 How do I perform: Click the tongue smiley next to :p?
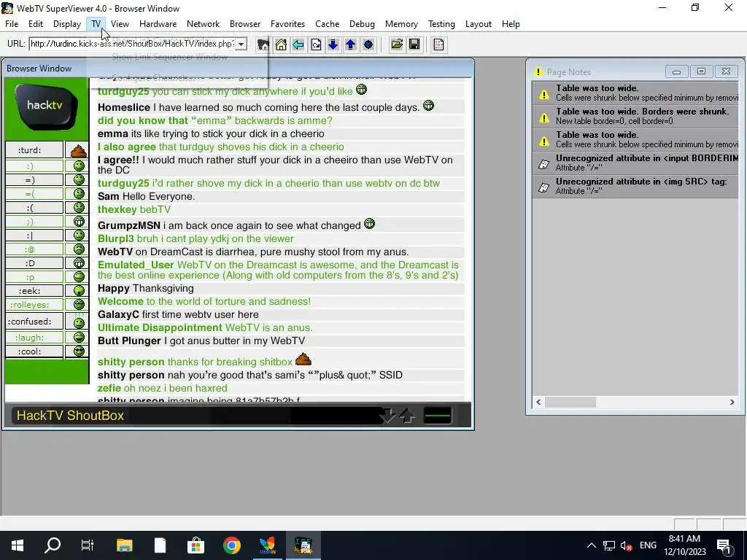click(79, 276)
